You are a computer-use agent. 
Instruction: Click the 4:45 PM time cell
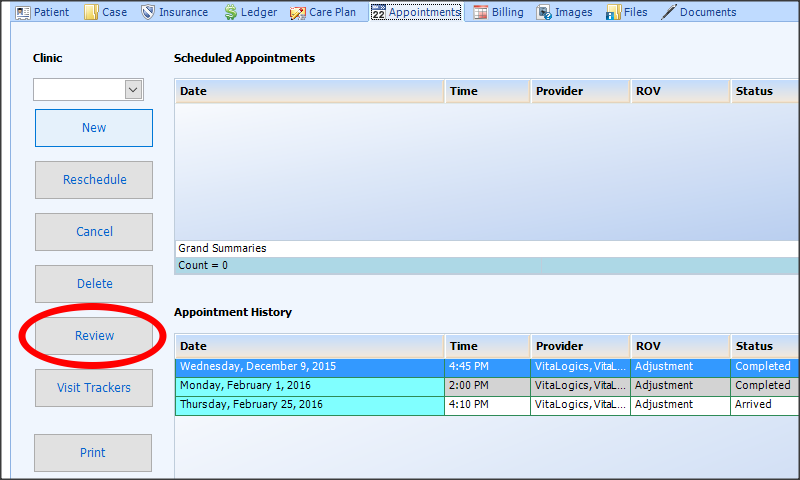[487, 367]
